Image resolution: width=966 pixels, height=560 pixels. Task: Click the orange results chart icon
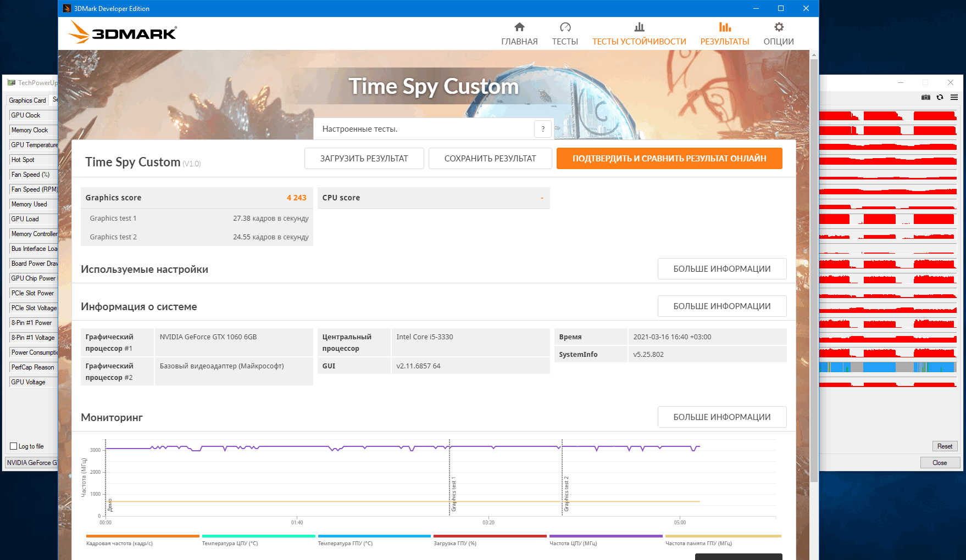pos(725,27)
